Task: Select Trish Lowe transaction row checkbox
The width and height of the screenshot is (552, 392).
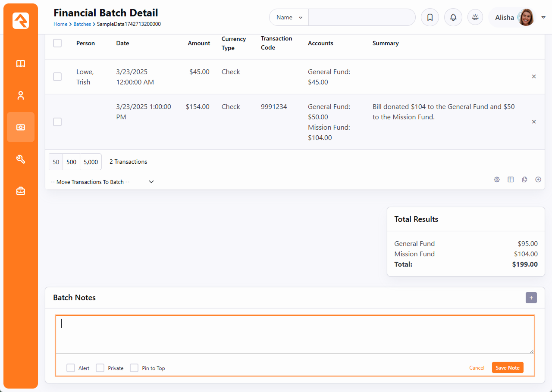Action: [x=57, y=77]
